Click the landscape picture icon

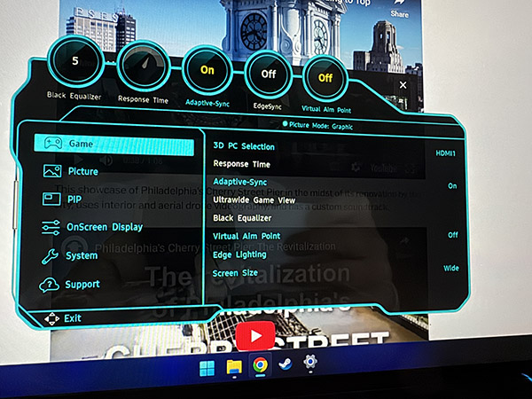point(52,170)
